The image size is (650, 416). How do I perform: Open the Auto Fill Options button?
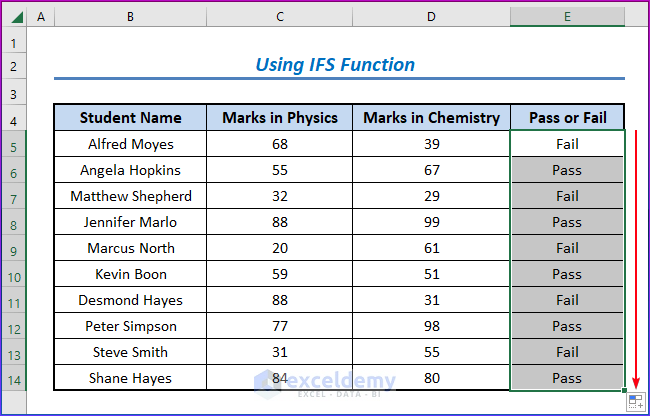click(634, 401)
